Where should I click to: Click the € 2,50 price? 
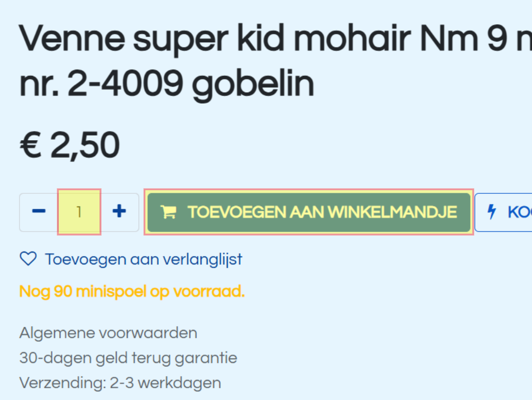(70, 145)
